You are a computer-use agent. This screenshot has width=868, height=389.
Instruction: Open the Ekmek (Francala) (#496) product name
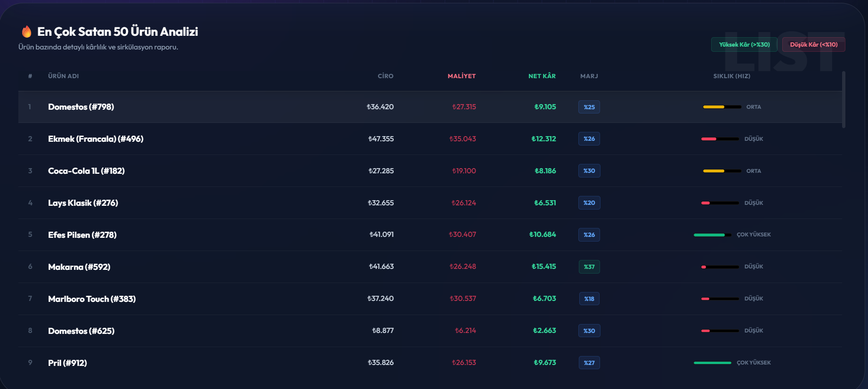96,139
